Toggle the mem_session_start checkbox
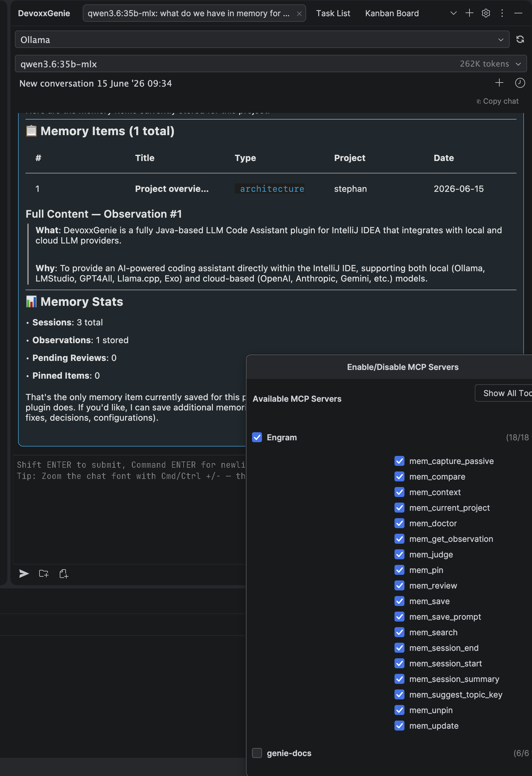Viewport: 532px width, 776px height. tap(399, 664)
